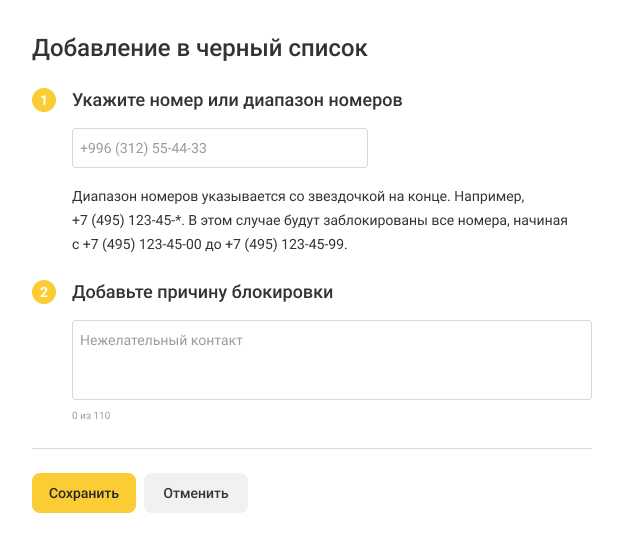The width and height of the screenshot is (624, 545).
Task: Click the word Например in the hint
Action: [x=489, y=197]
